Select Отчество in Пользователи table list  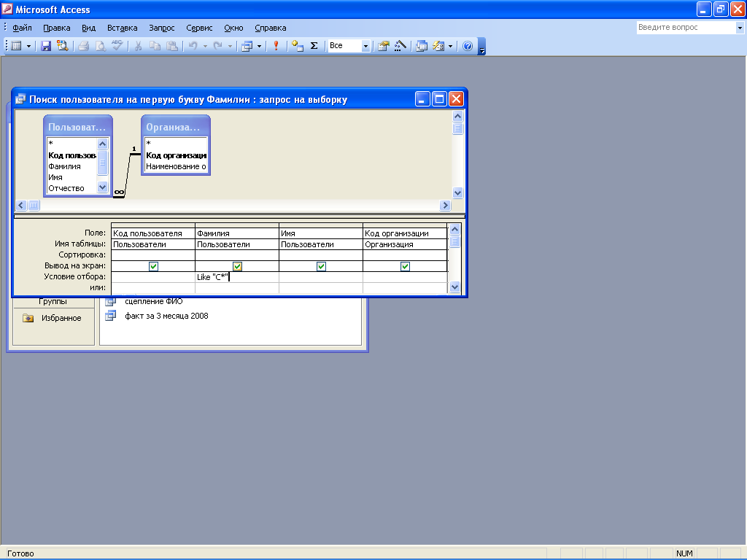tap(71, 188)
